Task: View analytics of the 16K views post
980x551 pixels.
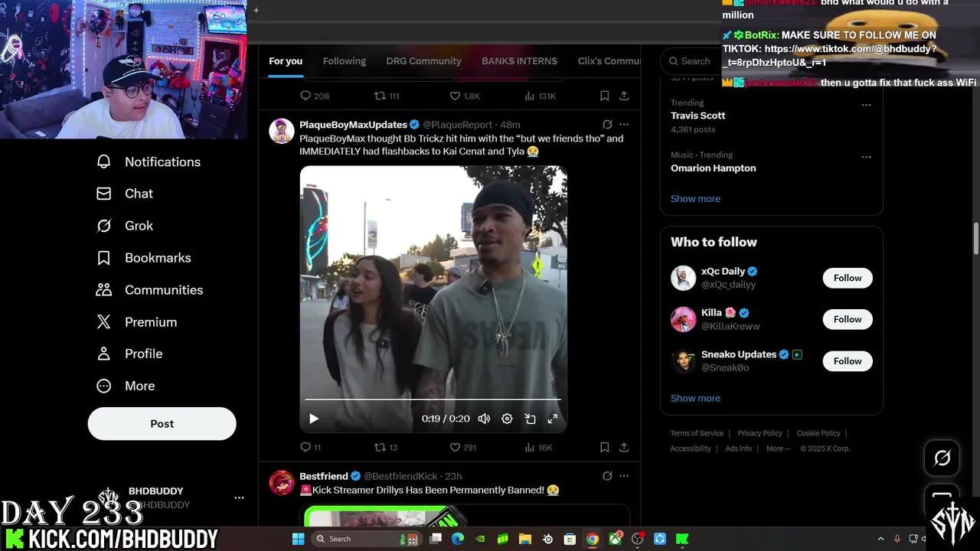Action: [538, 447]
